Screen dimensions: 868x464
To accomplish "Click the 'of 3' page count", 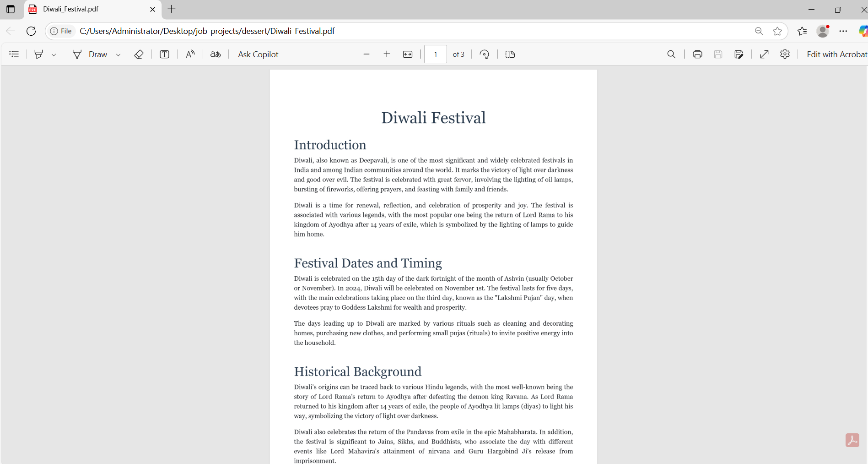I will pyautogui.click(x=458, y=55).
